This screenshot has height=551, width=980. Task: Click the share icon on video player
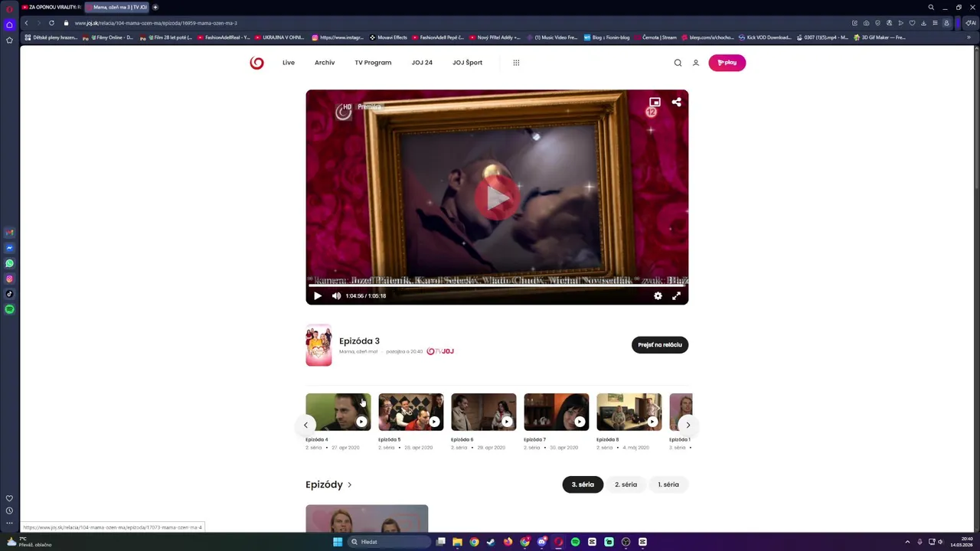tap(676, 102)
